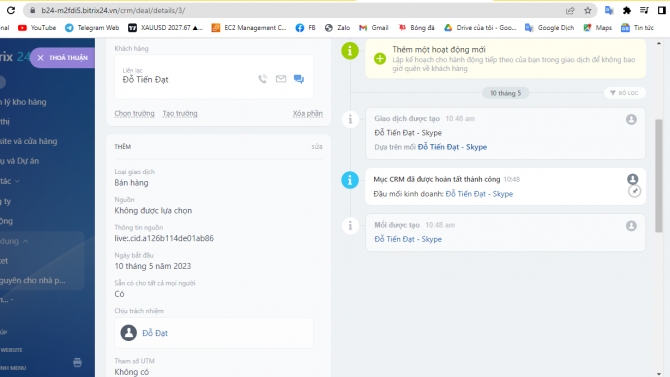The image size is (670, 377).
Task: Click user avatar on Giao dịch được tạo card
Action: click(x=631, y=119)
